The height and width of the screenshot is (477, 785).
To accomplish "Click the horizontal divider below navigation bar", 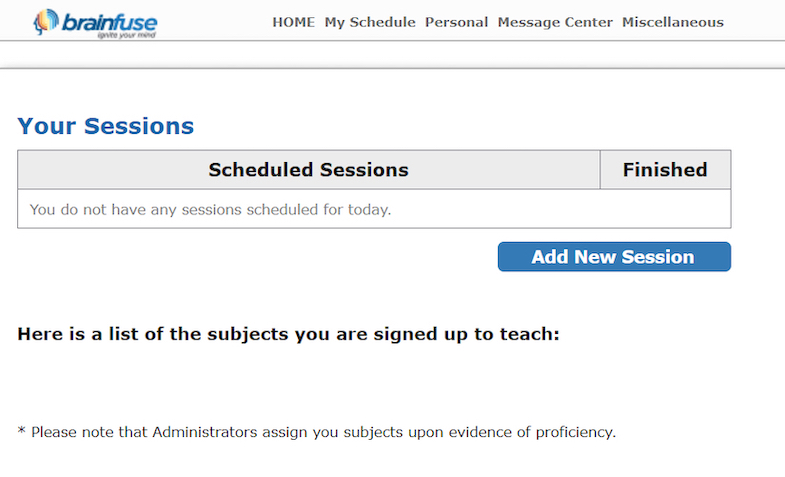I will pyautogui.click(x=392, y=68).
